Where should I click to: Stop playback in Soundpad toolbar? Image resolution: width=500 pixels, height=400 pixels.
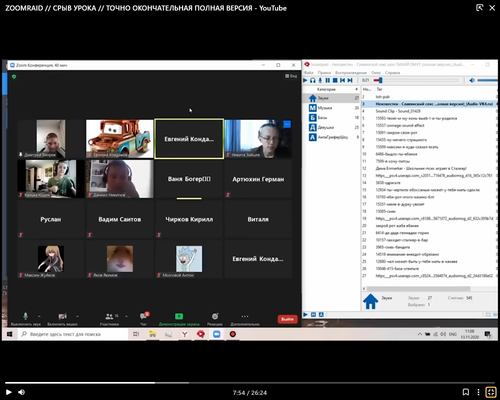point(335,80)
